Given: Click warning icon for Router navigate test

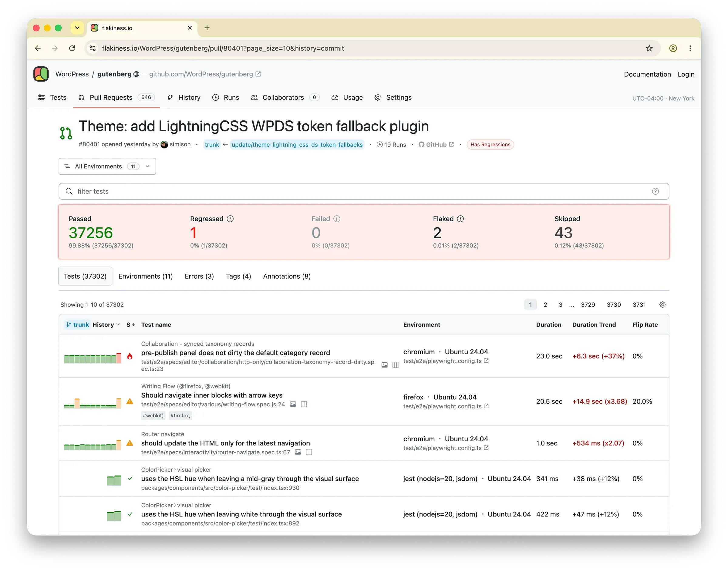Looking at the screenshot, I should tap(130, 443).
